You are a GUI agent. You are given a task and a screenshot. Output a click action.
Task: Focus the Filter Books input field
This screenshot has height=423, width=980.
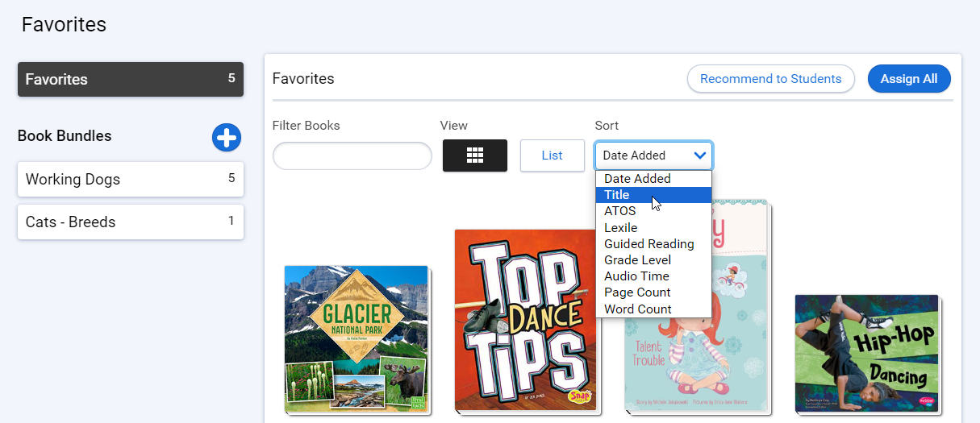point(352,156)
